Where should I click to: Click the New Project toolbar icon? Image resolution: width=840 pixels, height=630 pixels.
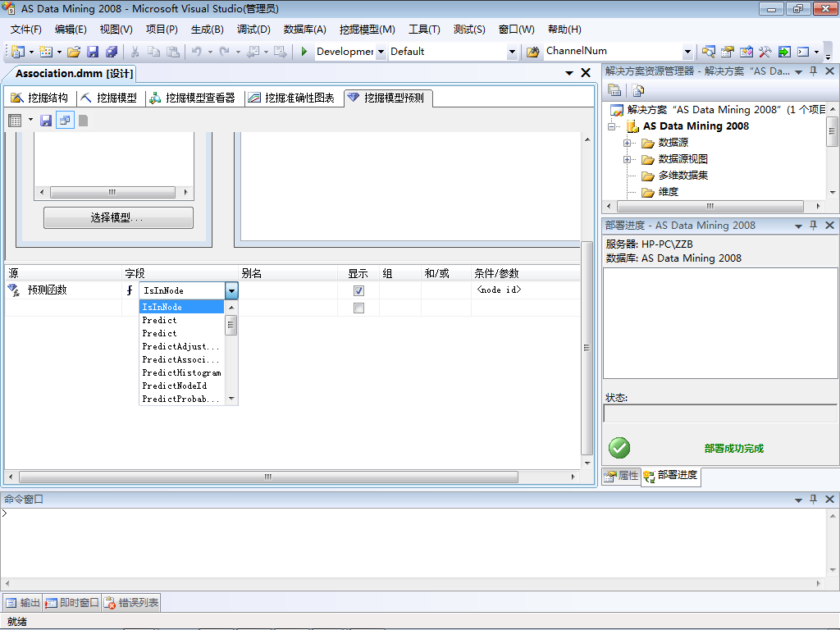point(18,52)
